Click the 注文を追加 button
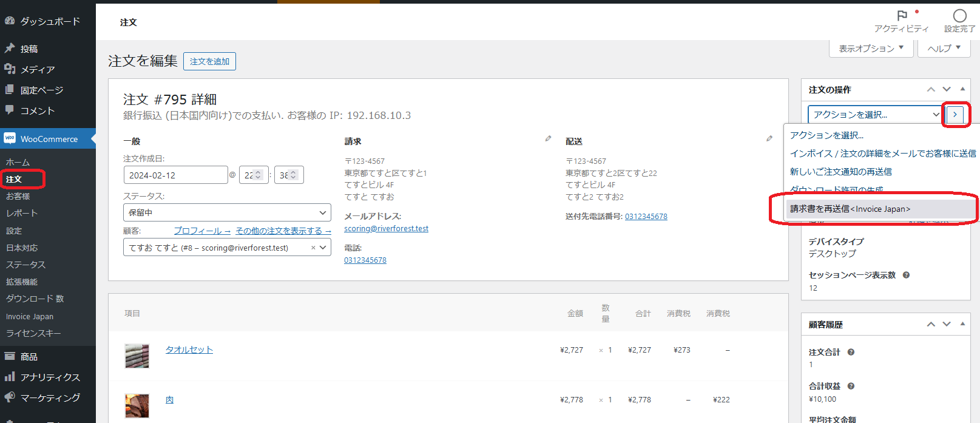Viewport: 980px width, 423px height. coord(209,61)
